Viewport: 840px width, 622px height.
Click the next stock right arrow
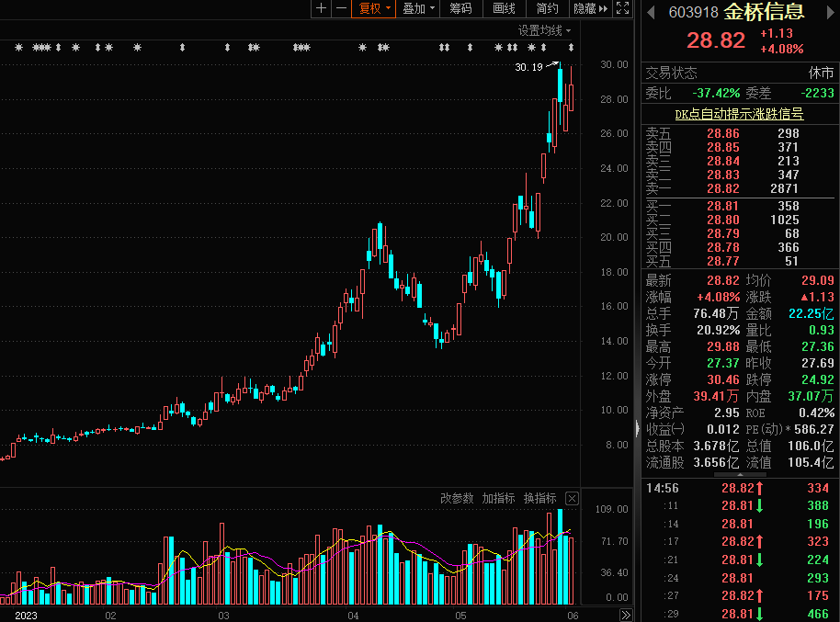[829, 12]
